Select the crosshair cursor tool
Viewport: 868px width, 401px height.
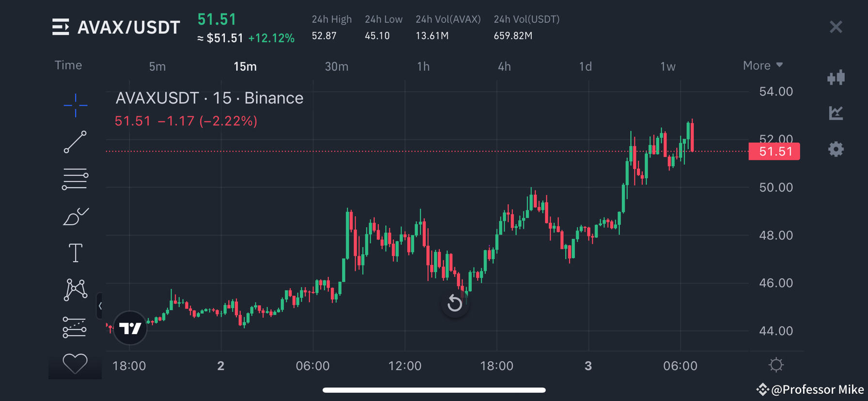[x=76, y=106]
